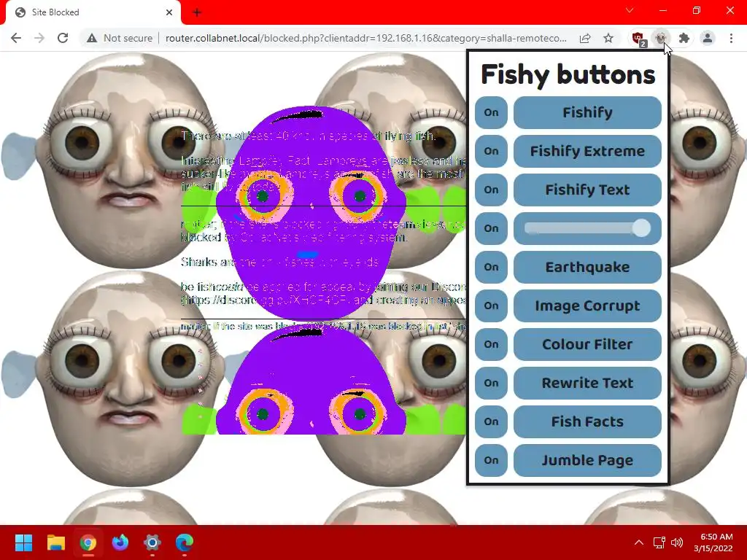
Task: Click the Jumble Page button
Action: coord(587,460)
